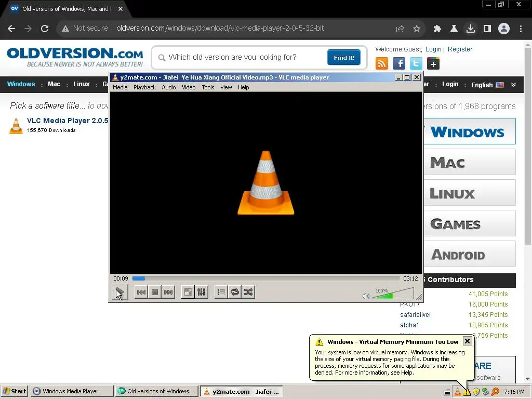Open the RSS feed icon
The width and height of the screenshot is (532, 399).
coord(382,63)
